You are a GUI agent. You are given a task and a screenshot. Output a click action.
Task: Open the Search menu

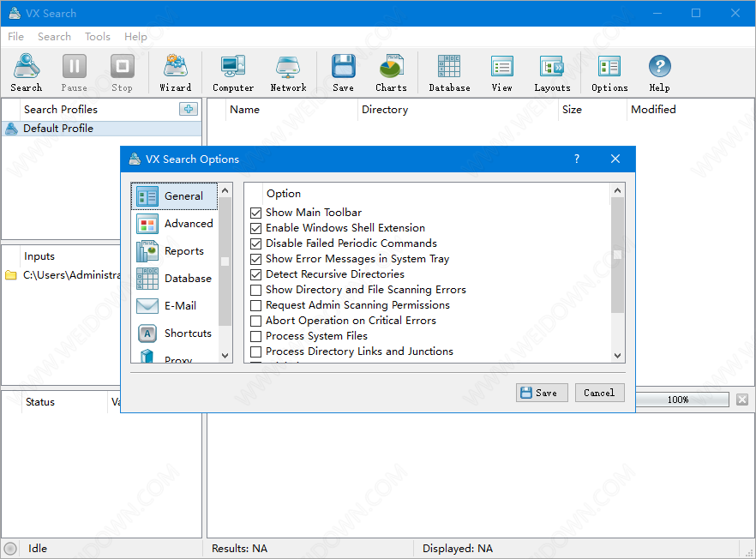tap(55, 37)
